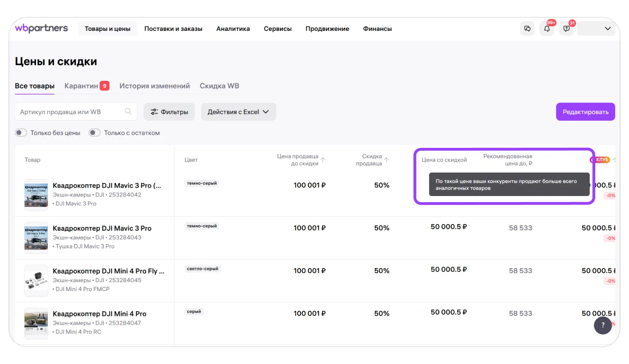This screenshot has height=364, width=629.
Task: Click the Цена со скидкой column header
Action: pyautogui.click(x=444, y=160)
